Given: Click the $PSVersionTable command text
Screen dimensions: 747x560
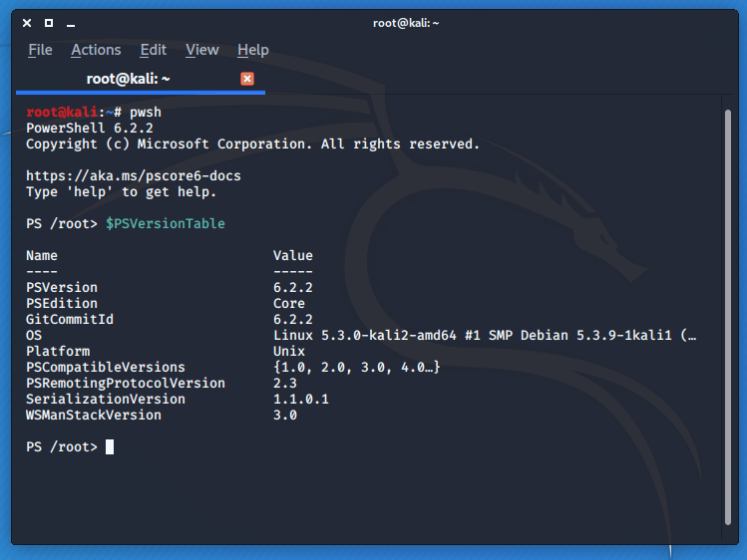Looking at the screenshot, I should click(165, 224).
